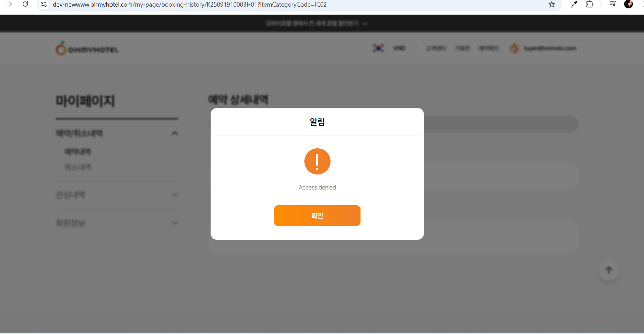The height and width of the screenshot is (334, 644).
Task: Open 예약내역 in the sidebar
Action: (78, 152)
